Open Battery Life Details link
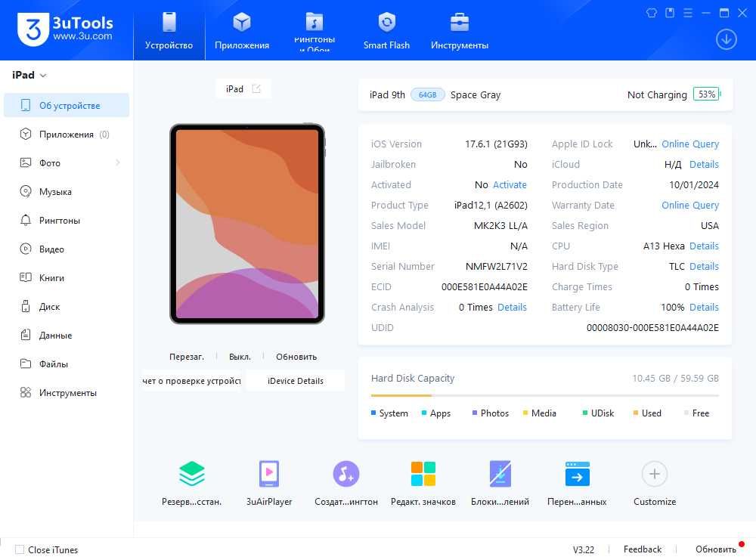The image size is (756, 560). point(704,307)
